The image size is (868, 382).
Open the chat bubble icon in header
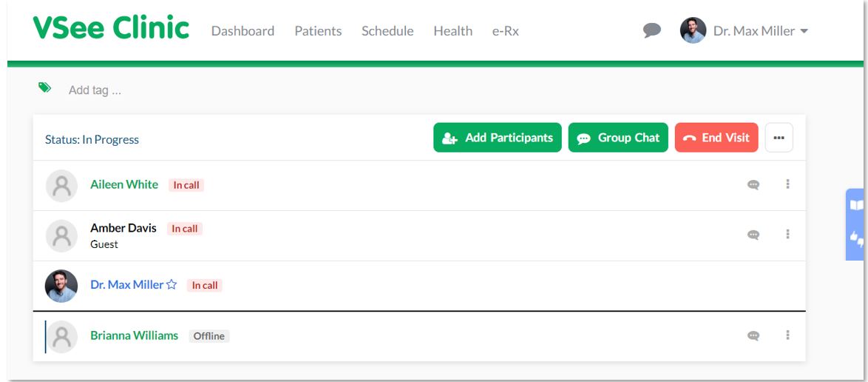[x=652, y=30]
